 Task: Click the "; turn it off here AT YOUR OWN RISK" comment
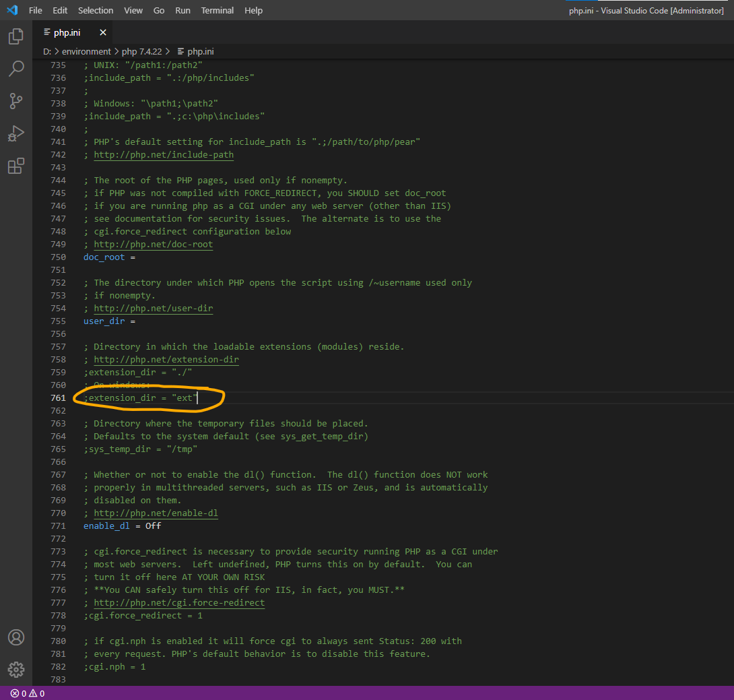pyautogui.click(x=174, y=577)
